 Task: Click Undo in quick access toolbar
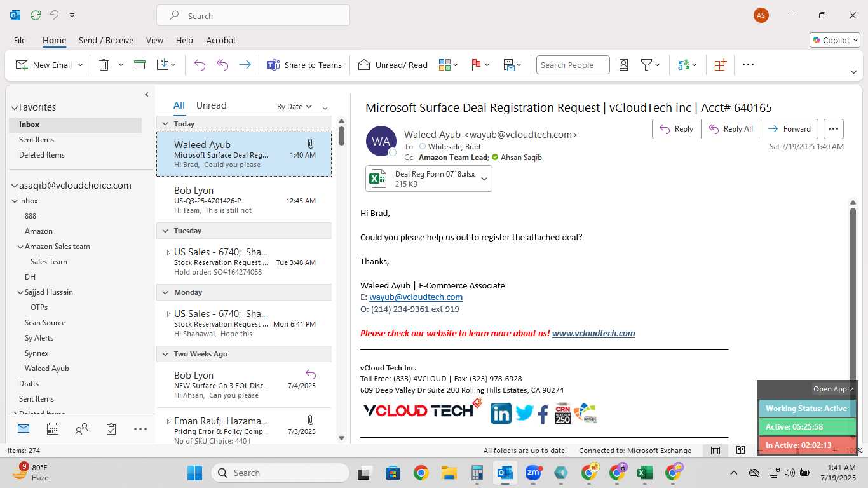click(x=54, y=15)
